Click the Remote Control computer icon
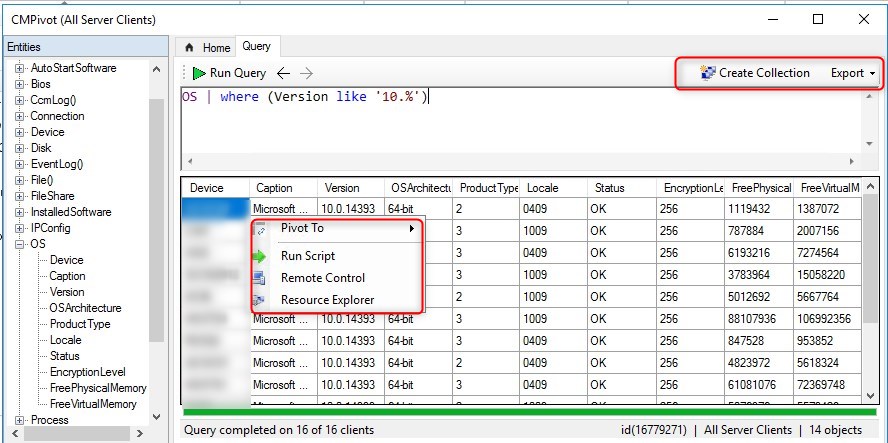The width and height of the screenshot is (888, 443). [259, 278]
